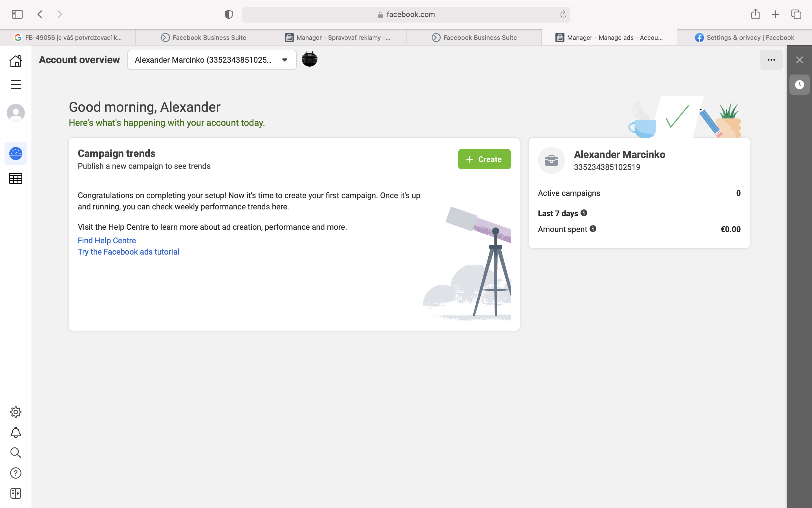Viewport: 812px width, 508px height.
Task: Open the grey profile avatar in the sidebar
Action: tap(16, 113)
